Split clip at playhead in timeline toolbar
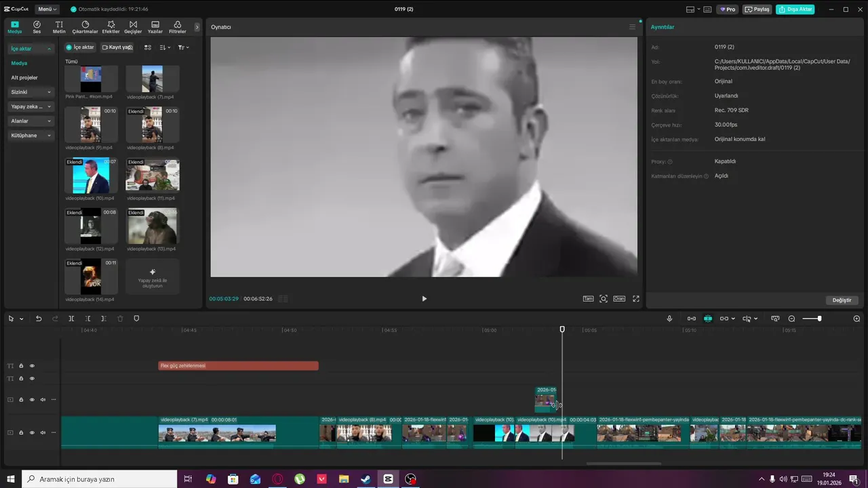Screen dimensions: 868x488 [x=71, y=319]
